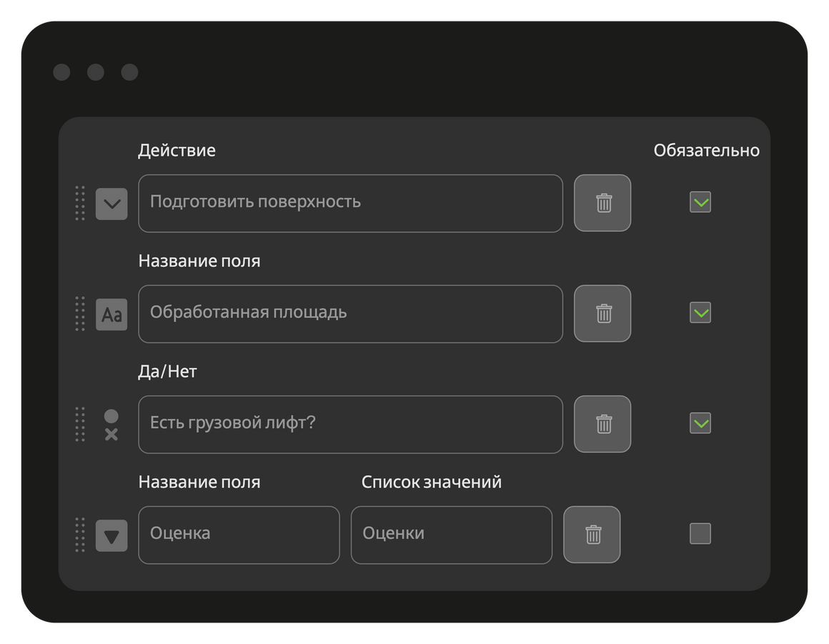829x644 pixels.
Task: Toggle required checkbox for 'Обработанная площадь'
Action: point(700,312)
